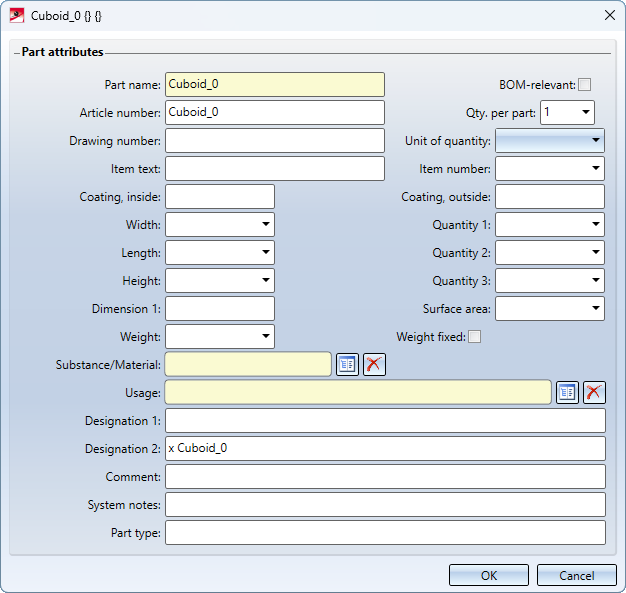Open the Qty. per part dropdown
This screenshot has width=626, height=593.
585,112
